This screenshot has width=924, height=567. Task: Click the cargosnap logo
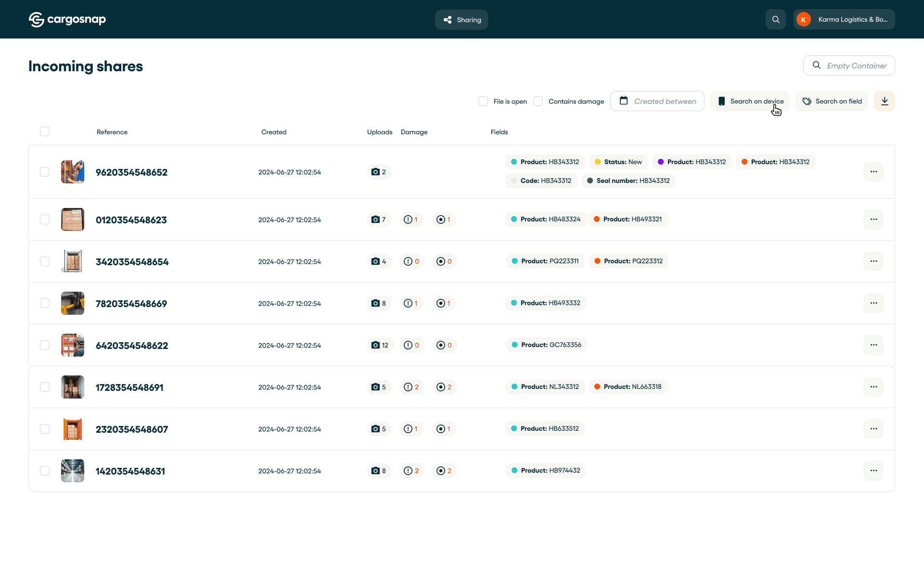pos(67,20)
